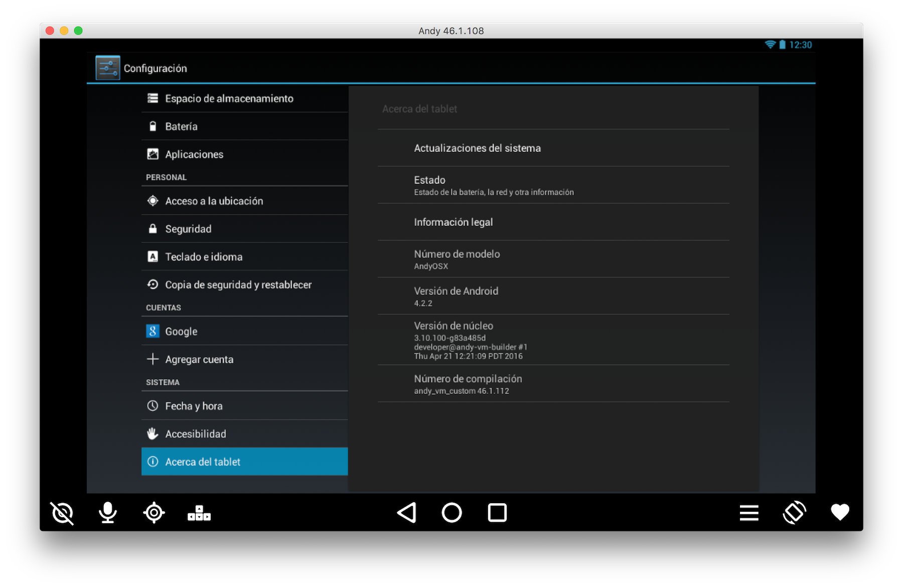Open Aplicaciones settings
Viewport: 903px width, 588px height.
[x=245, y=154]
